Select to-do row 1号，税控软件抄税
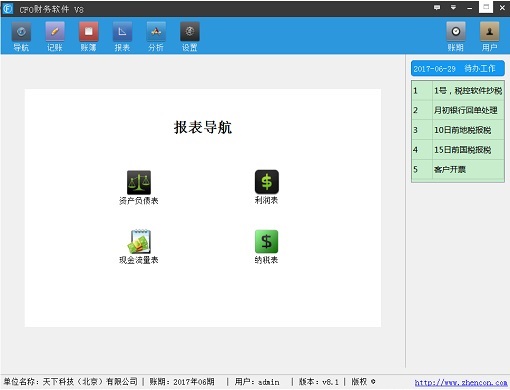This screenshot has height=390, width=510. click(x=458, y=90)
